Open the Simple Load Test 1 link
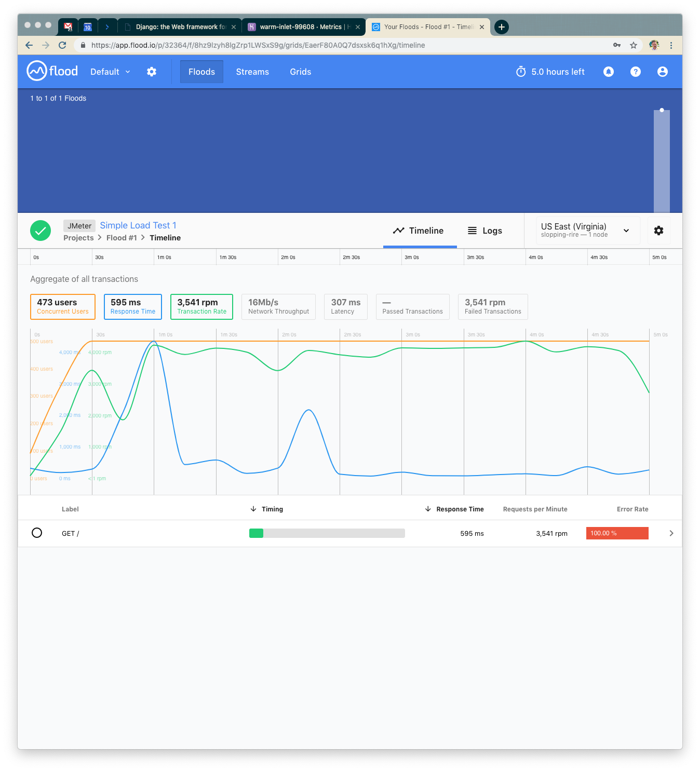 click(138, 225)
